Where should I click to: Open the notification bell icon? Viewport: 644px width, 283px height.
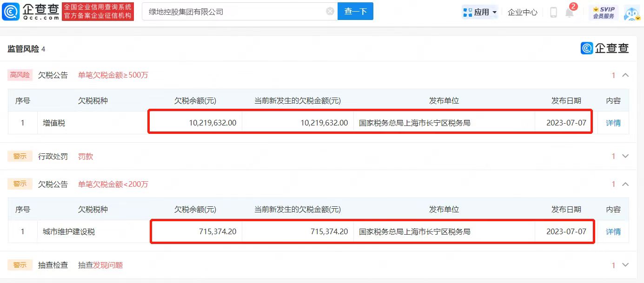[570, 13]
